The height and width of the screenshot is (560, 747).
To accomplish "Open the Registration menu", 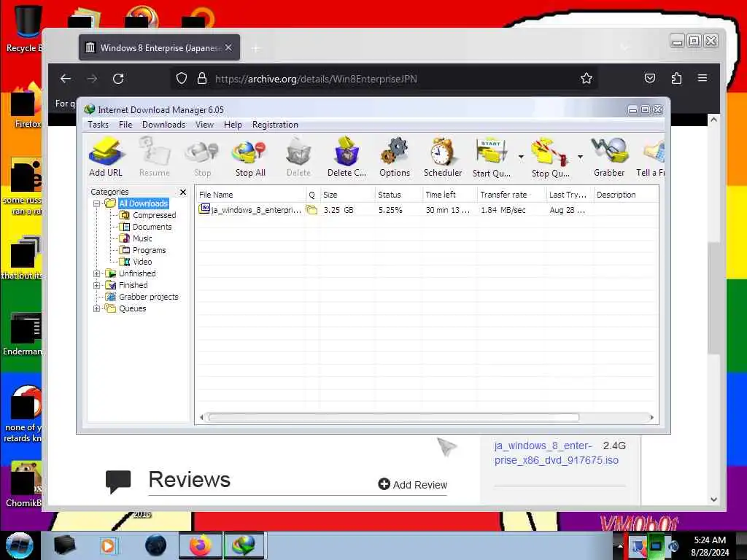I will tap(275, 125).
